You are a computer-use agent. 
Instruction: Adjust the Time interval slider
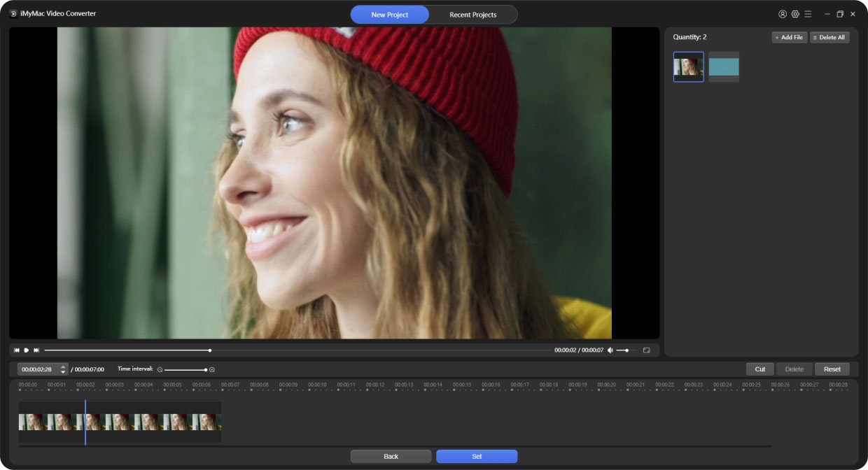(x=185, y=369)
